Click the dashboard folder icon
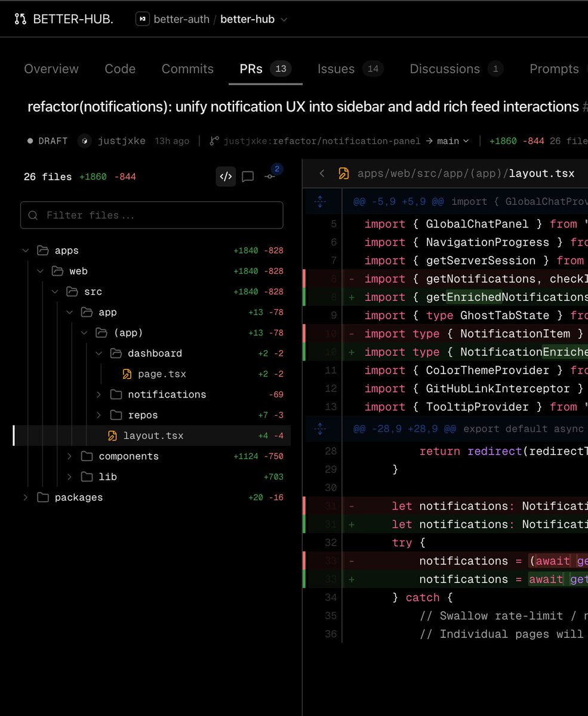Image resolution: width=588 pixels, height=716 pixels. (x=116, y=353)
